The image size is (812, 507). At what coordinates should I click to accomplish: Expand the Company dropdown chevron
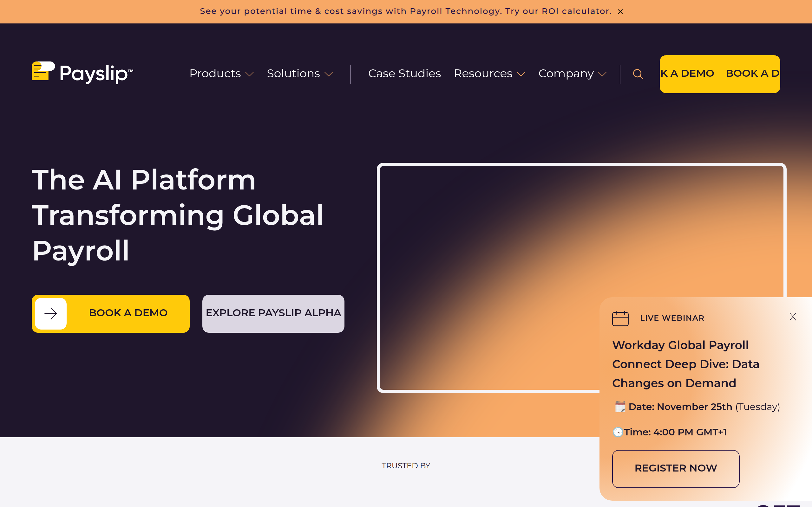coord(602,74)
